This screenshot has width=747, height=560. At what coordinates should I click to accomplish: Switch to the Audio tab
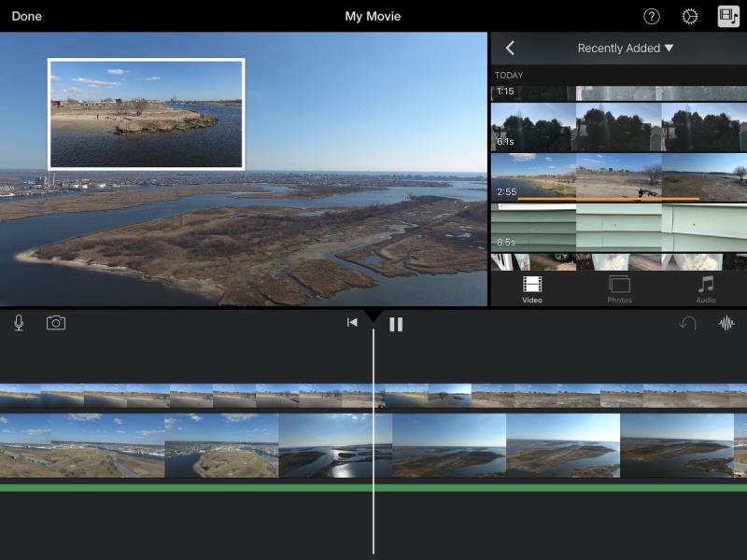click(706, 289)
